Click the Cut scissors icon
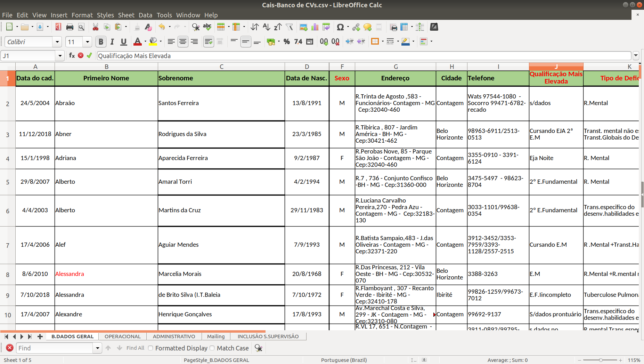 point(95,27)
